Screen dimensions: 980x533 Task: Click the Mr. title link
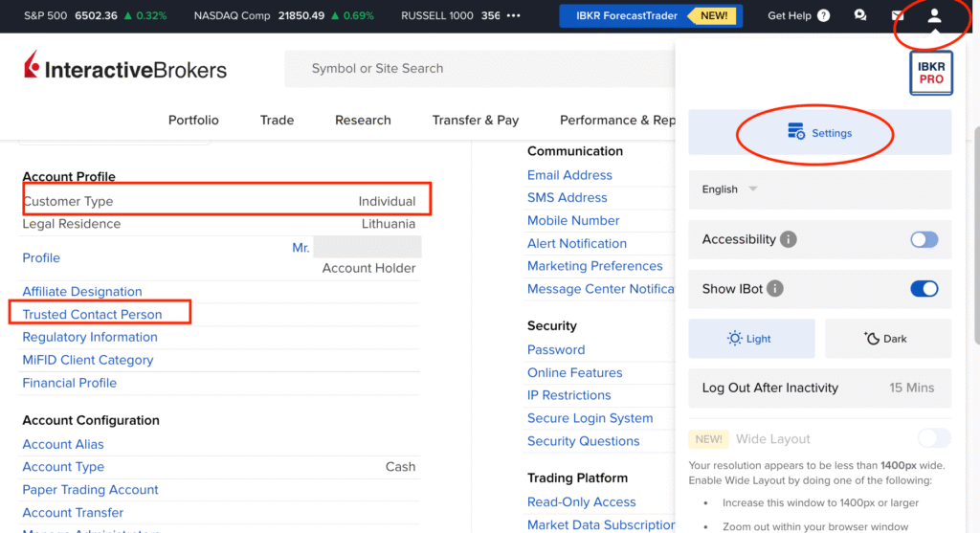(x=301, y=248)
